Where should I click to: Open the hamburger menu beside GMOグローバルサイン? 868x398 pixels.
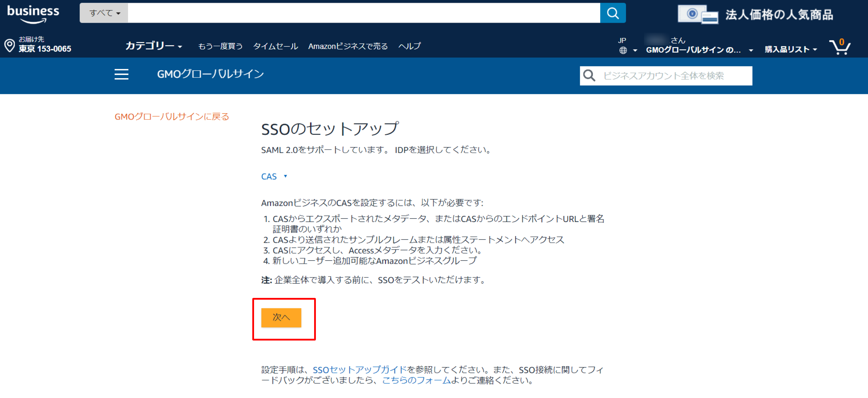click(x=121, y=74)
